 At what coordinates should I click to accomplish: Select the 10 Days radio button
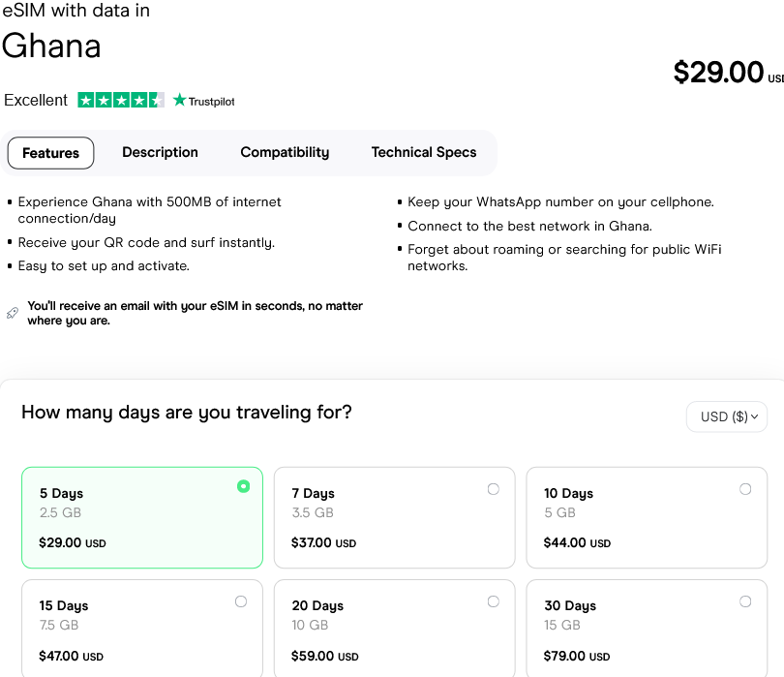(745, 489)
